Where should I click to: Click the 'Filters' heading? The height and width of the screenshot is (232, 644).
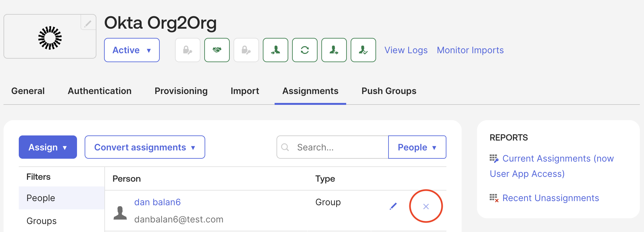tap(38, 177)
